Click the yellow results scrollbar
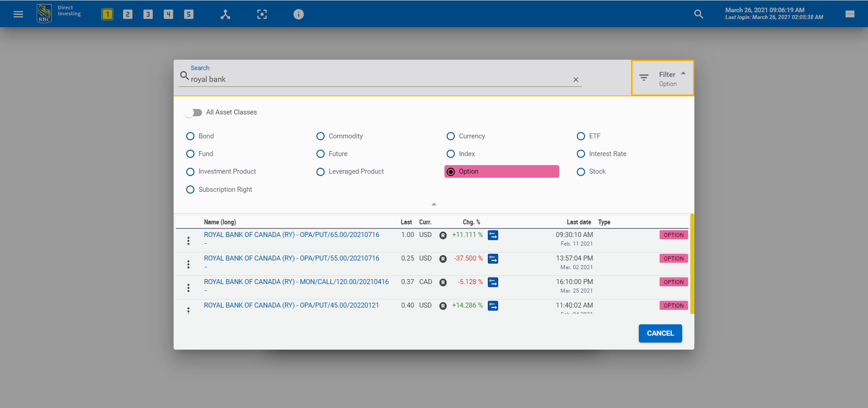The image size is (868, 408). click(692, 263)
